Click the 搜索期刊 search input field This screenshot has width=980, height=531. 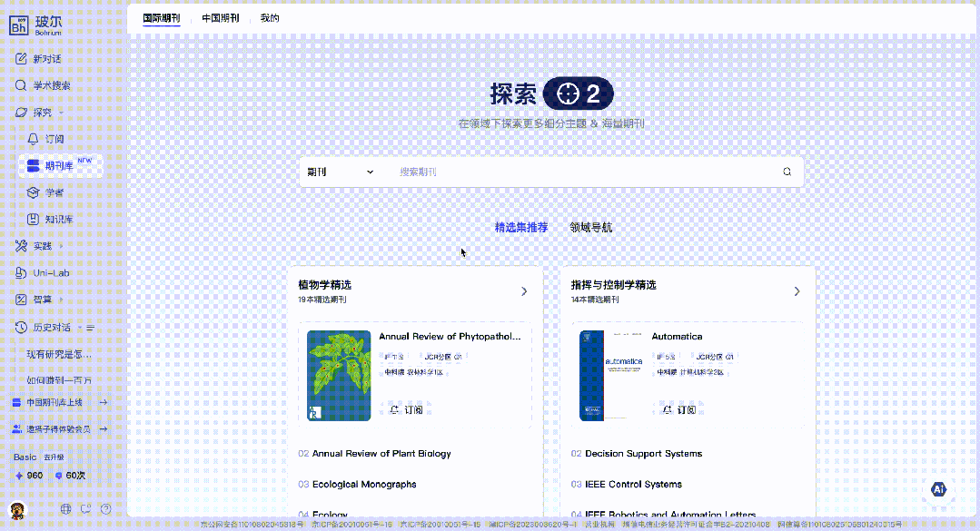coord(581,172)
